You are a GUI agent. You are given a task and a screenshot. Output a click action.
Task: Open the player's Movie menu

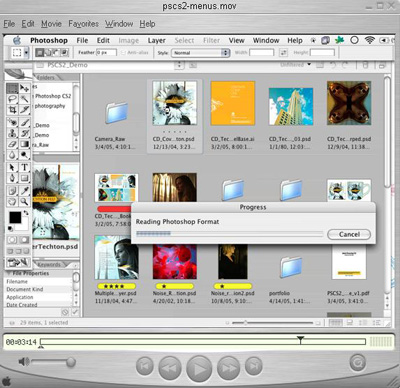[51, 24]
